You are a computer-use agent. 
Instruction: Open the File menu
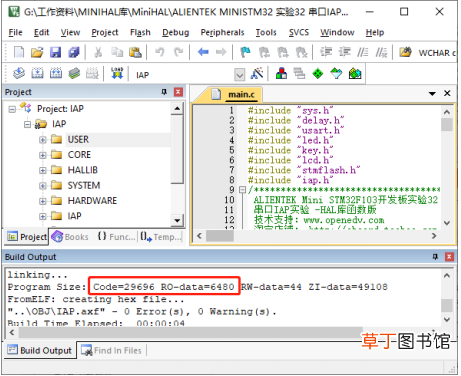pos(15,32)
